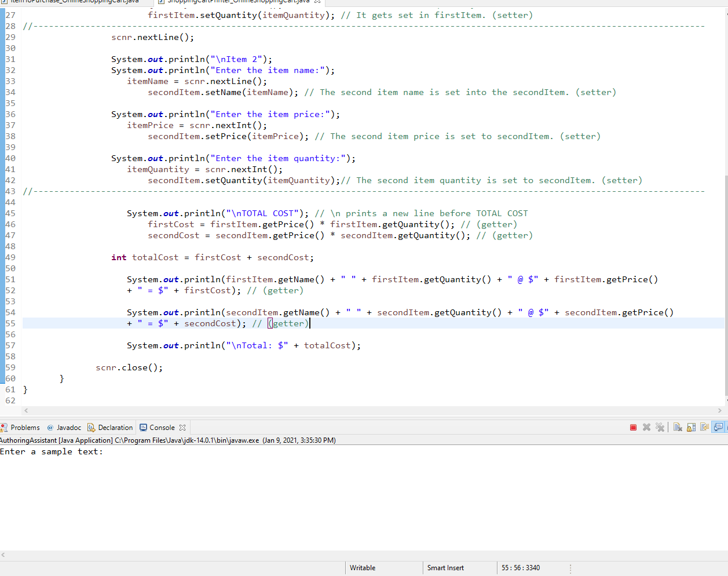Open the status bar overflow menu dots
The image size is (728, 576).
[x=570, y=568]
